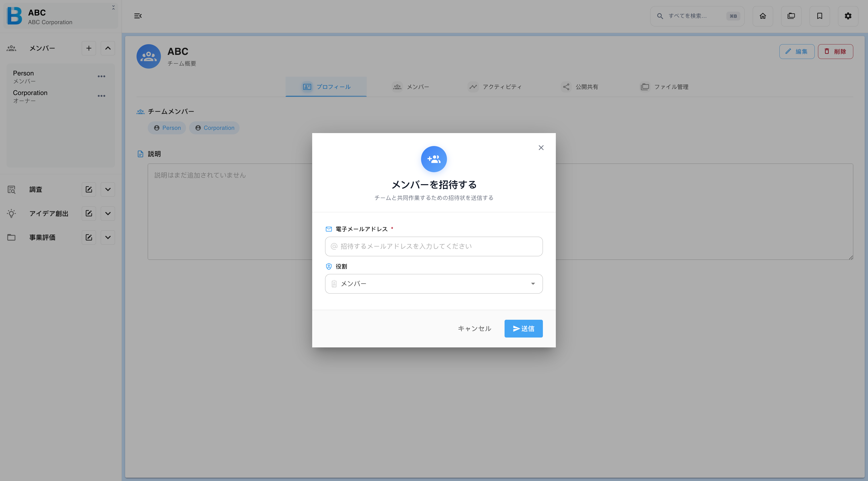Open the files folder icon in top bar
This screenshot has width=868, height=481.
click(791, 16)
